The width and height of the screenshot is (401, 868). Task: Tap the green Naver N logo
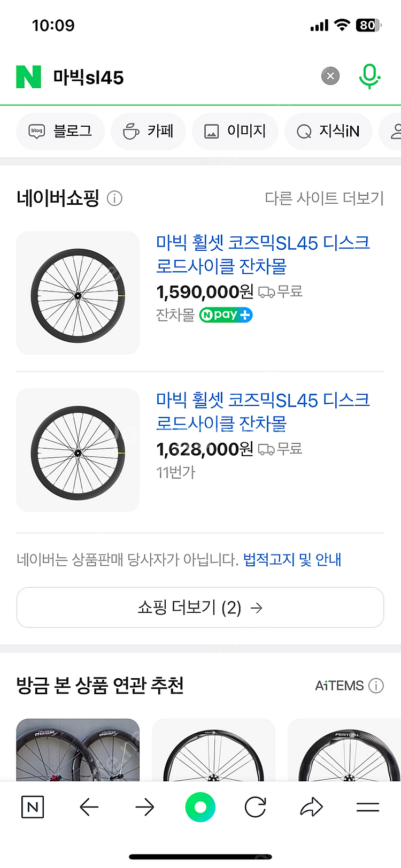point(29,77)
